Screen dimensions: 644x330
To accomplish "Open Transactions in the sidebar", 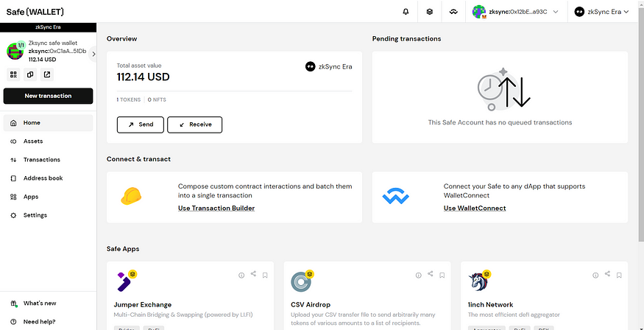I will coord(48,160).
